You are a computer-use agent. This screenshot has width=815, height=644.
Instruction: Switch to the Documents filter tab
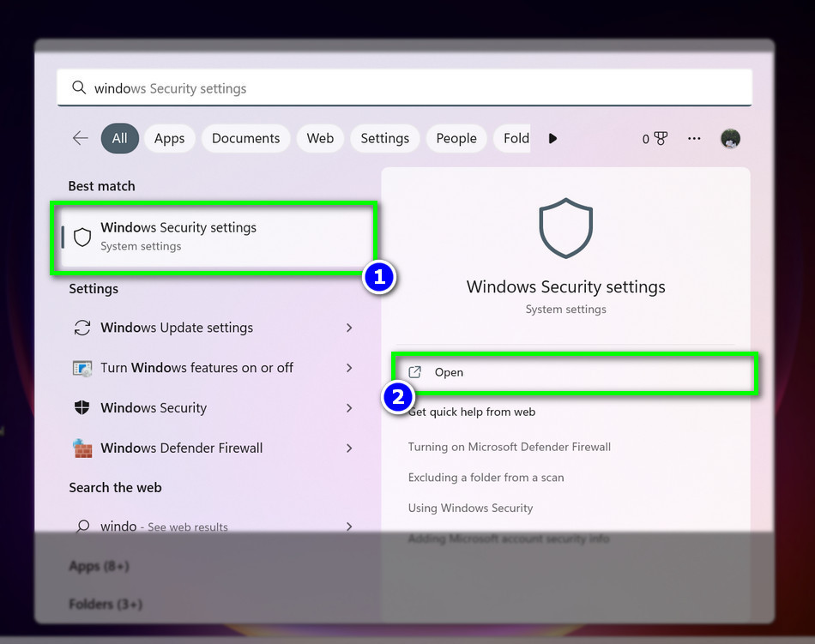(x=246, y=138)
